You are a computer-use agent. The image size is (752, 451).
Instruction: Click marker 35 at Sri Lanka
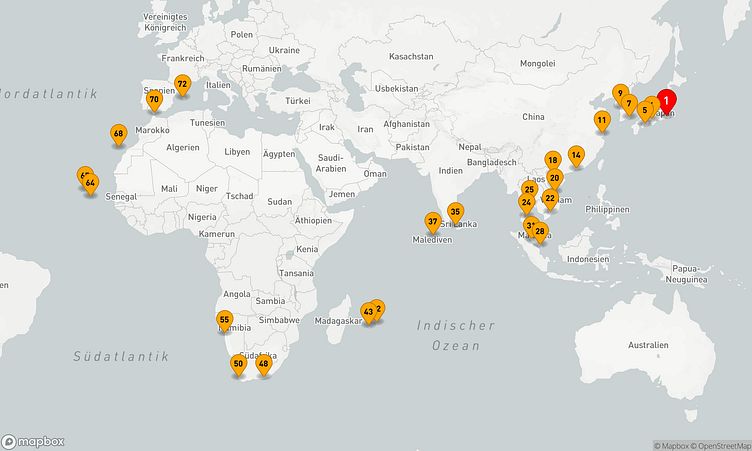pyautogui.click(x=455, y=212)
